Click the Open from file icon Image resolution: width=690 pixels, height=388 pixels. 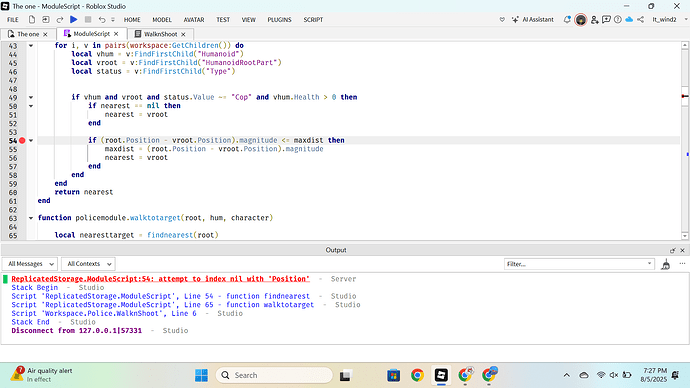tap(46, 20)
